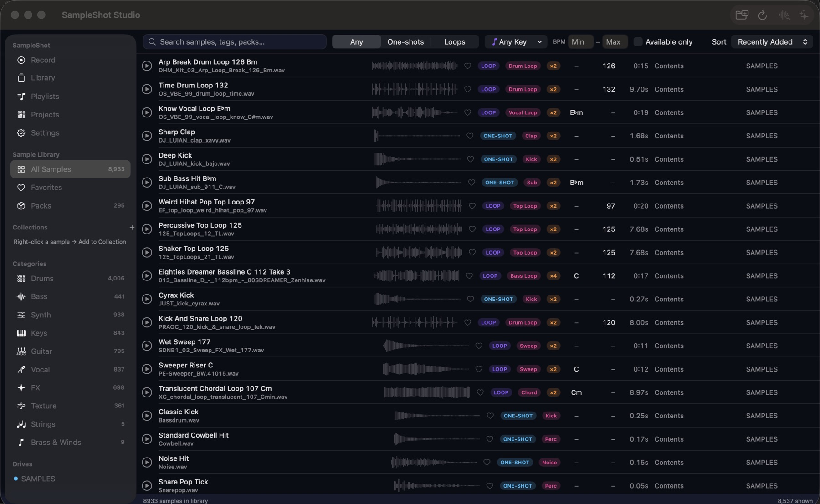
Task: Click x4 badge on Eighties Dreamer Bassline
Action: point(553,276)
